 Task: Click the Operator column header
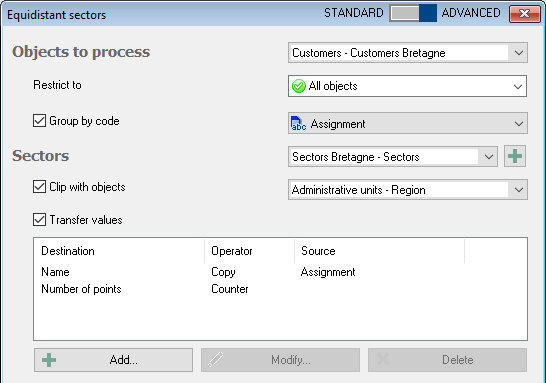click(249, 251)
